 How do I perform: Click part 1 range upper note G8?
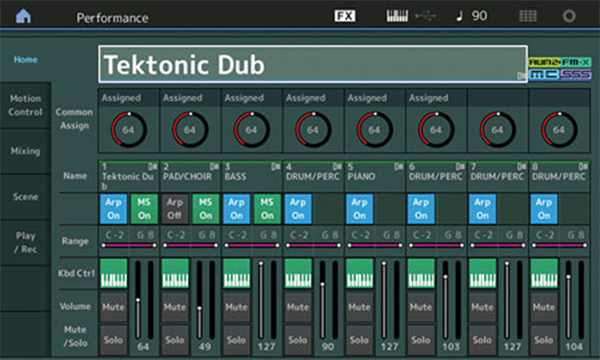tap(145, 235)
